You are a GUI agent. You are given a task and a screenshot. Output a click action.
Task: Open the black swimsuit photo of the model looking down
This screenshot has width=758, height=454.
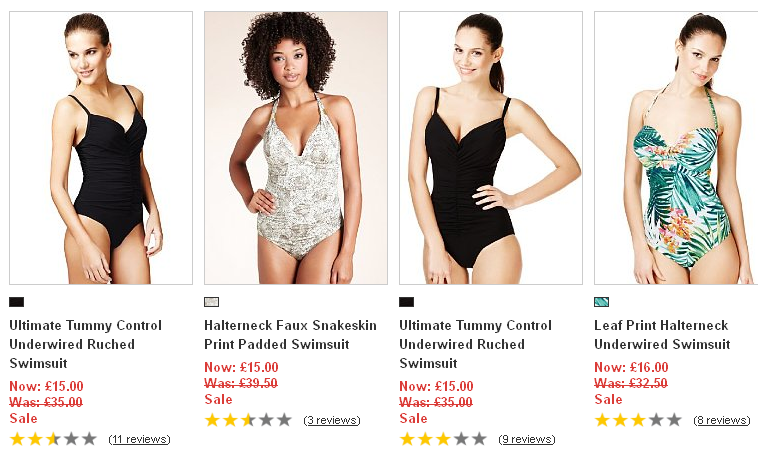point(100,148)
